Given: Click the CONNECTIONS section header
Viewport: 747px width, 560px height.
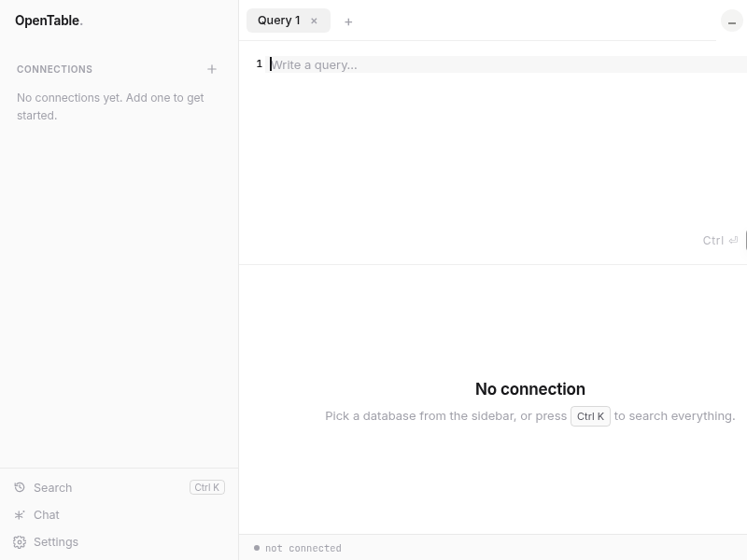Looking at the screenshot, I should tap(55, 69).
